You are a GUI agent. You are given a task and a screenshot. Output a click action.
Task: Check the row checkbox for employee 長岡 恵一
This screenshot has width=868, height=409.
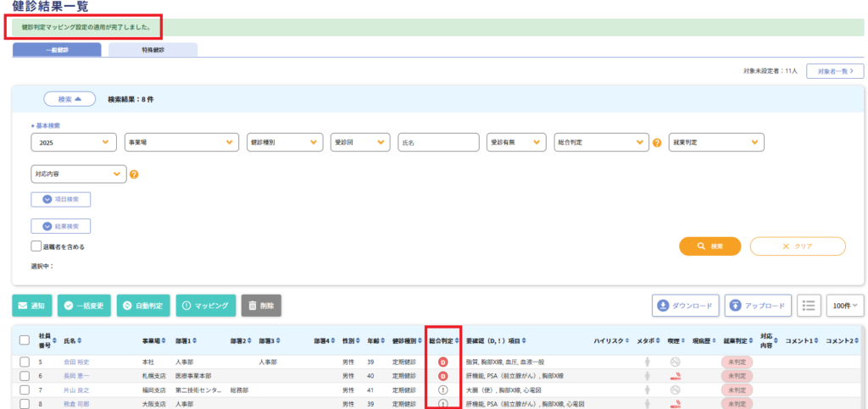point(25,376)
